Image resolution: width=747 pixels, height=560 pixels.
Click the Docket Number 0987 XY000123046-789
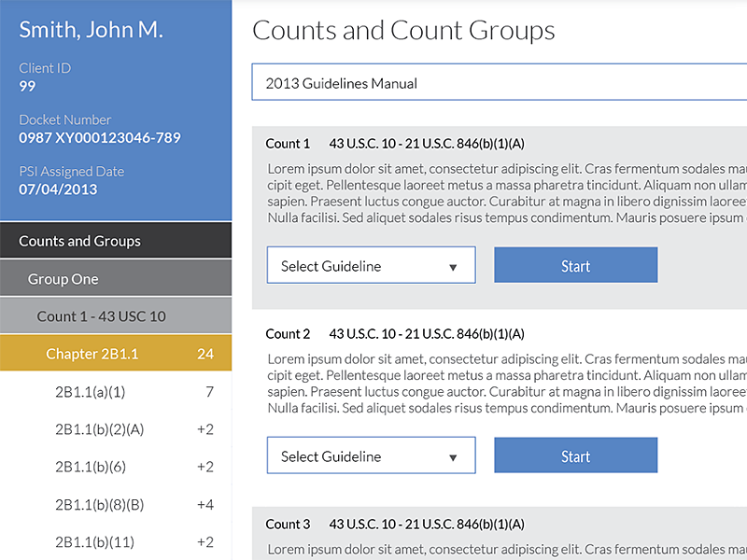pyautogui.click(x=100, y=136)
